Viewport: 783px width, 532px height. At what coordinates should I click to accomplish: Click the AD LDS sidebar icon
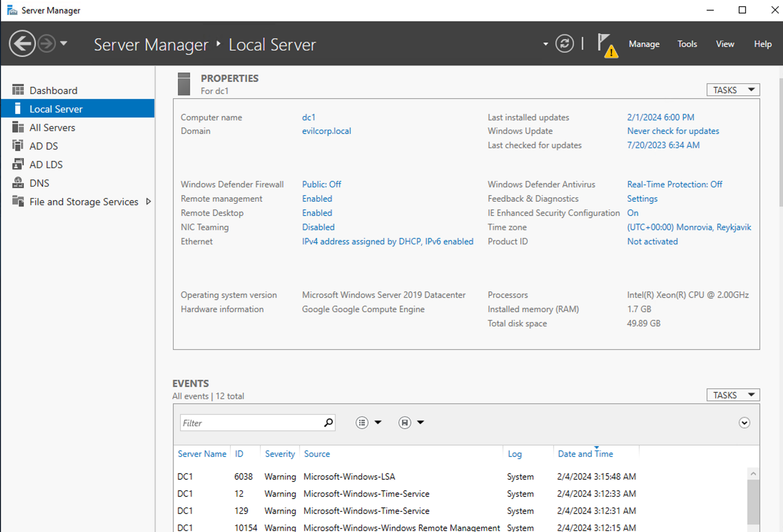[18, 164]
